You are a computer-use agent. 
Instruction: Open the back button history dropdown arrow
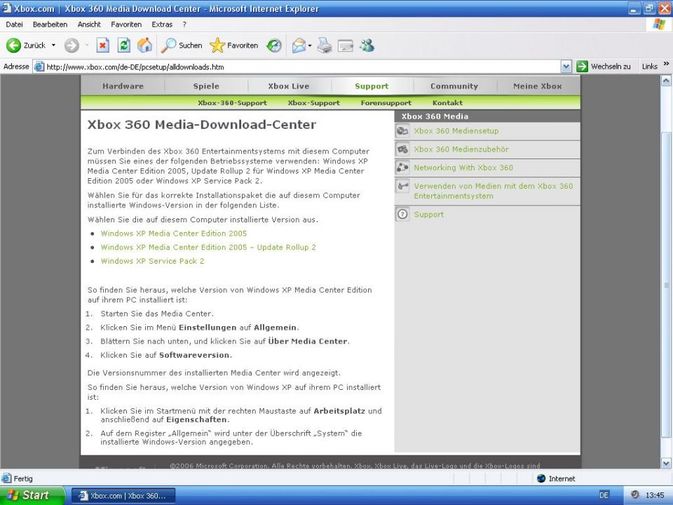(54, 45)
